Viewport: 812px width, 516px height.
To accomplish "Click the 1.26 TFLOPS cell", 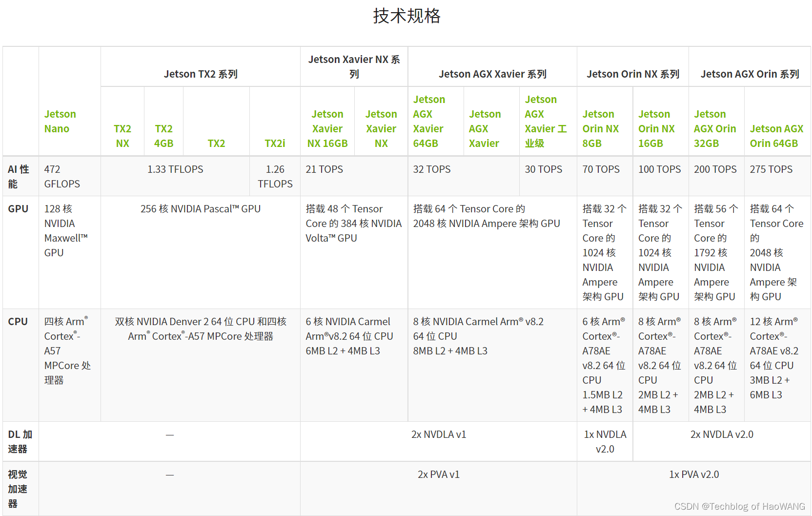I will point(275,177).
